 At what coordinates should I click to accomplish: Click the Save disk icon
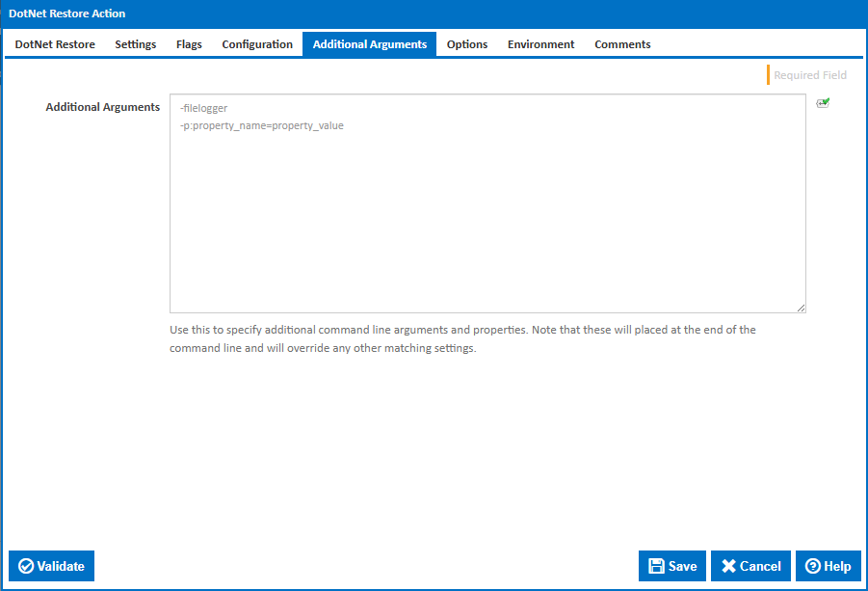coord(657,566)
